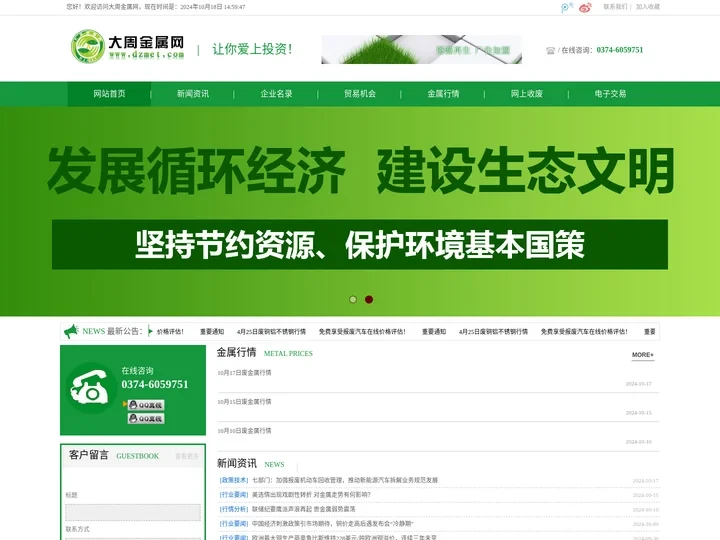Click the www.dzmet.com site title text
The height and width of the screenshot is (540, 720).
coord(146,55)
